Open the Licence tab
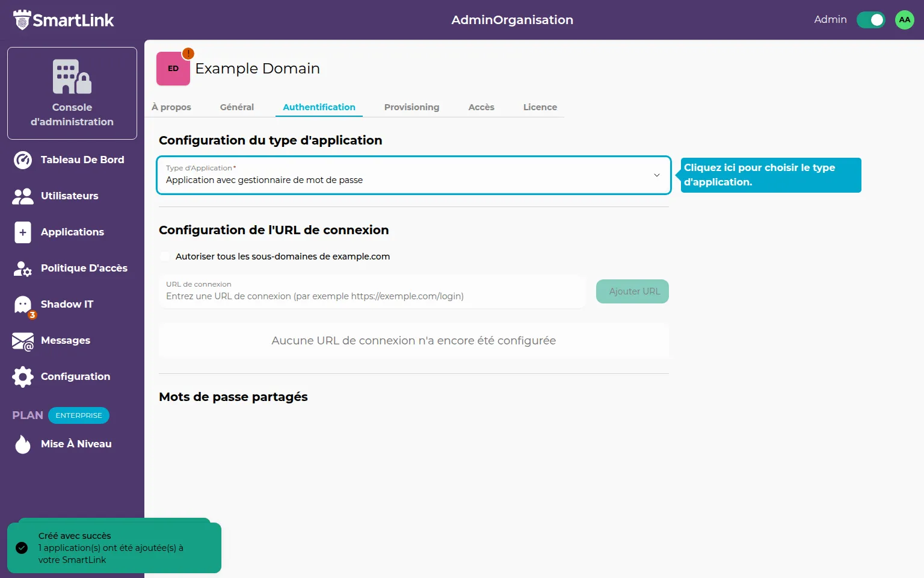The width and height of the screenshot is (924, 578). (x=540, y=107)
